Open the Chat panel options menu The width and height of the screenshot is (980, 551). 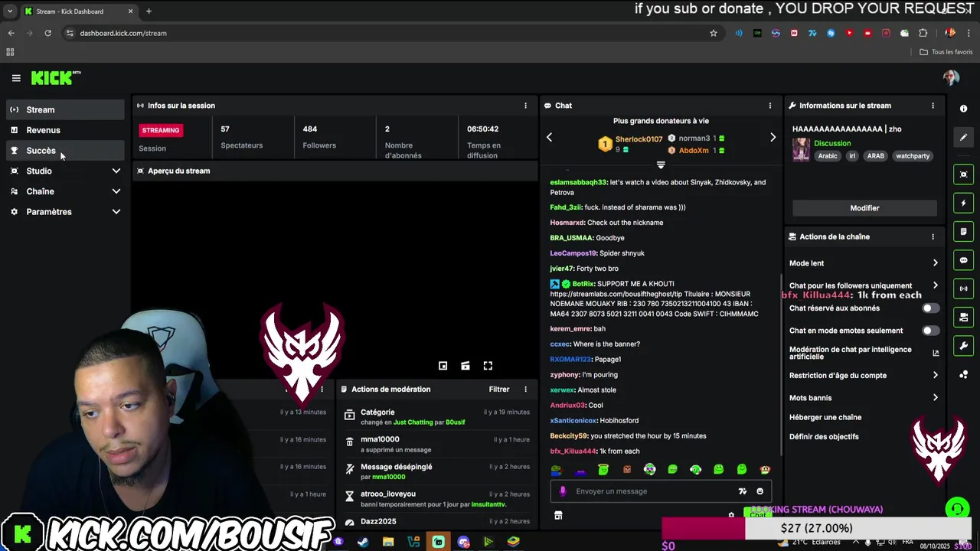770,106
